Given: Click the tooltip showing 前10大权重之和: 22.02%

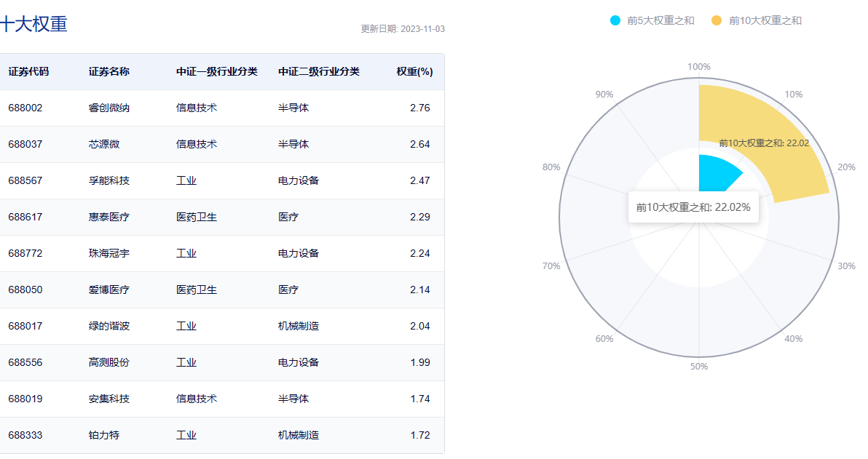Looking at the screenshot, I should (693, 207).
